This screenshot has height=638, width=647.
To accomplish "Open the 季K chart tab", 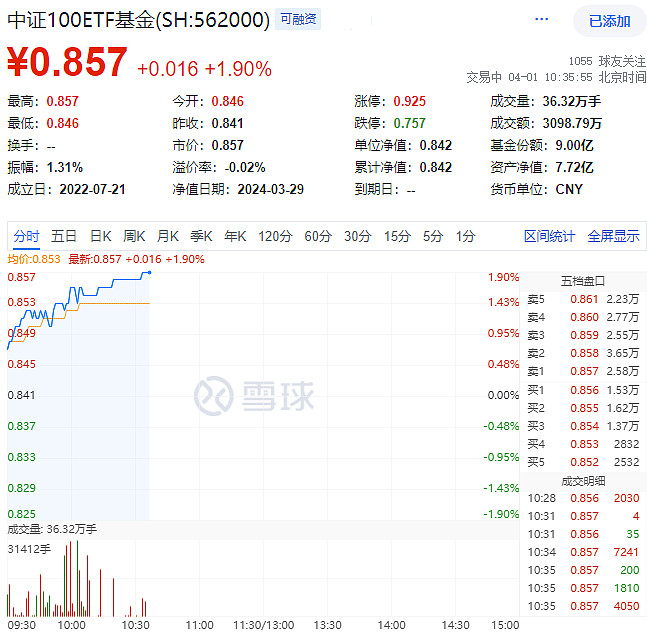I will [201, 236].
